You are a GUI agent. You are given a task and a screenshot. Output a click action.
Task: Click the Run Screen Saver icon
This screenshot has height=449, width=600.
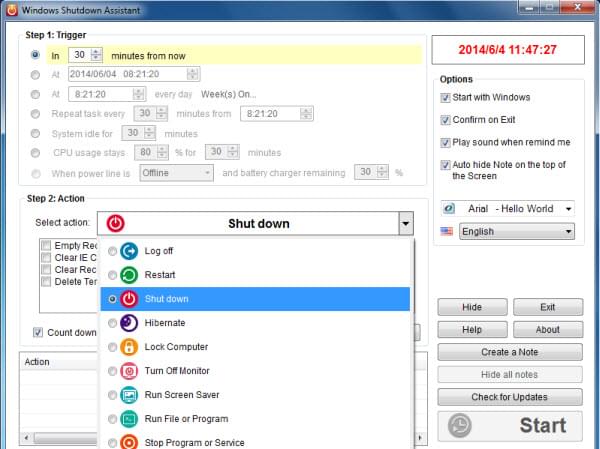coord(129,395)
